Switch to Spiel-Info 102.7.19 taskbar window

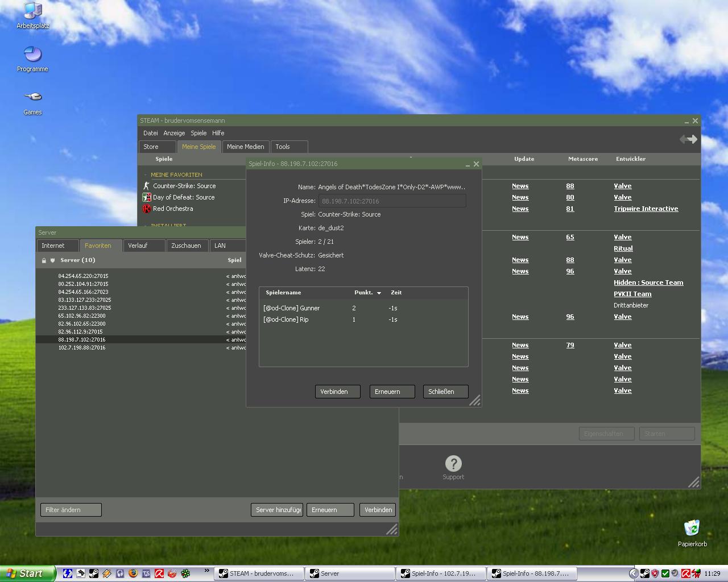[441, 573]
